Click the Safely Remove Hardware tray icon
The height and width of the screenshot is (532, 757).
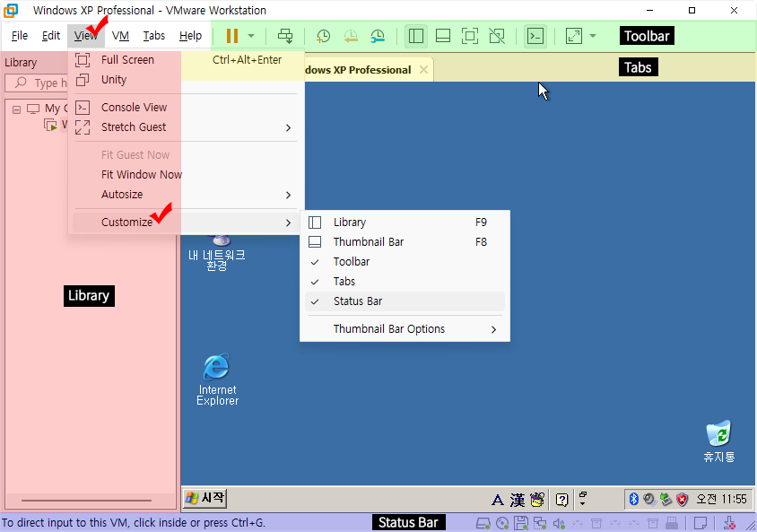click(666, 499)
